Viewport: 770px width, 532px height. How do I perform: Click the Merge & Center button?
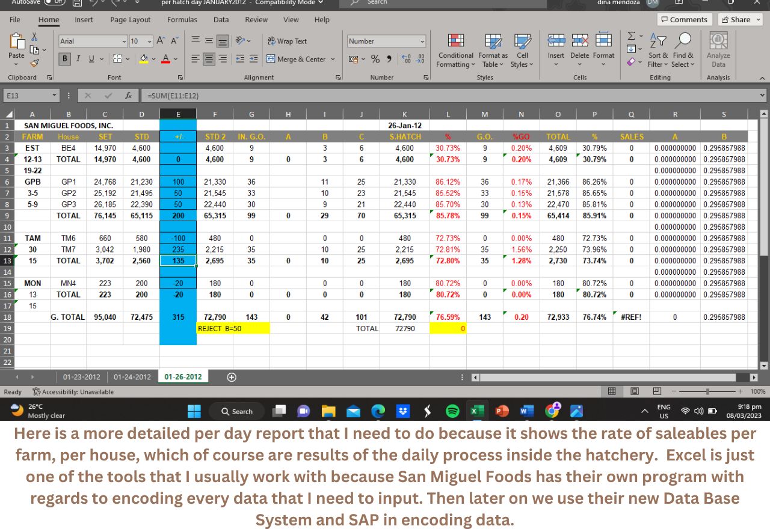coord(296,59)
